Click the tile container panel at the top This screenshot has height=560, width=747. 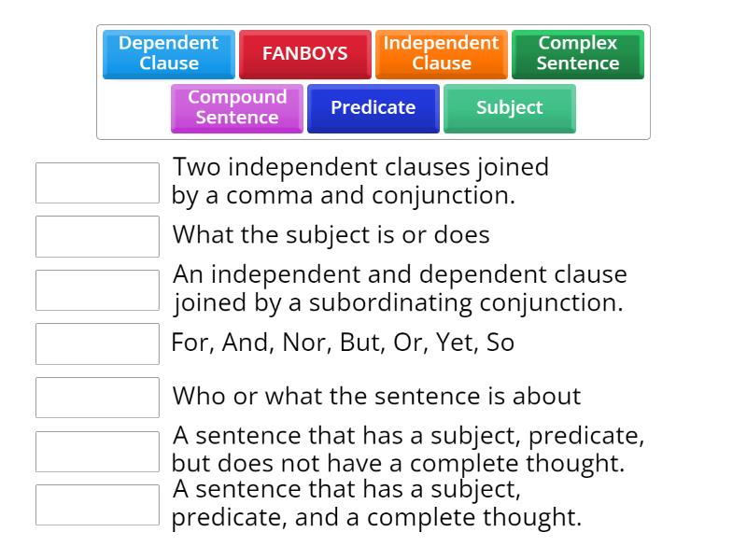(373, 79)
